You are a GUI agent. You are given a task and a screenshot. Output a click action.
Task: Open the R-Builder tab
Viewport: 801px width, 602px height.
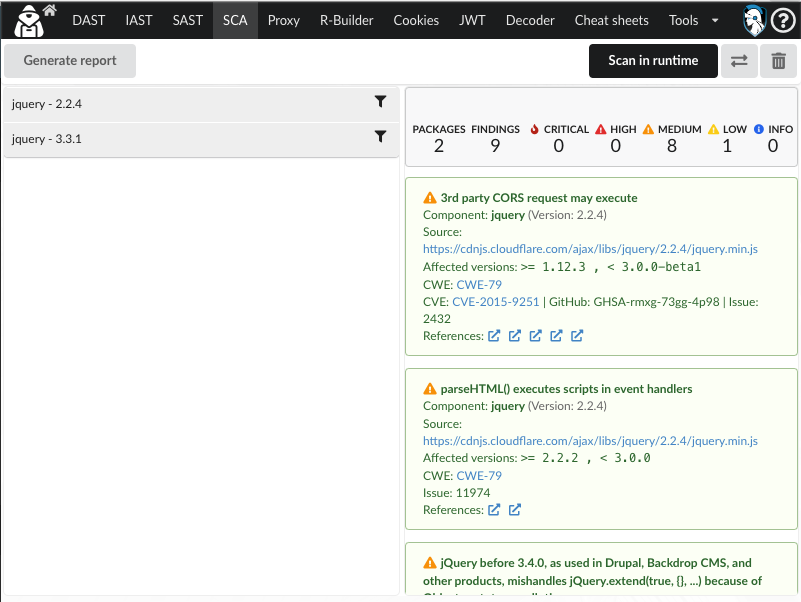coord(346,20)
